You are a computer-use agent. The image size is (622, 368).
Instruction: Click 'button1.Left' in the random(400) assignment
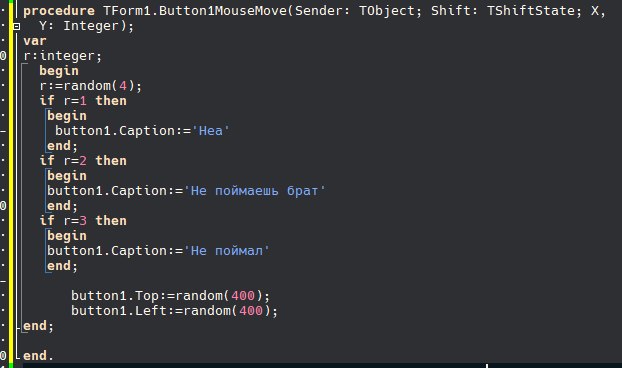119,311
